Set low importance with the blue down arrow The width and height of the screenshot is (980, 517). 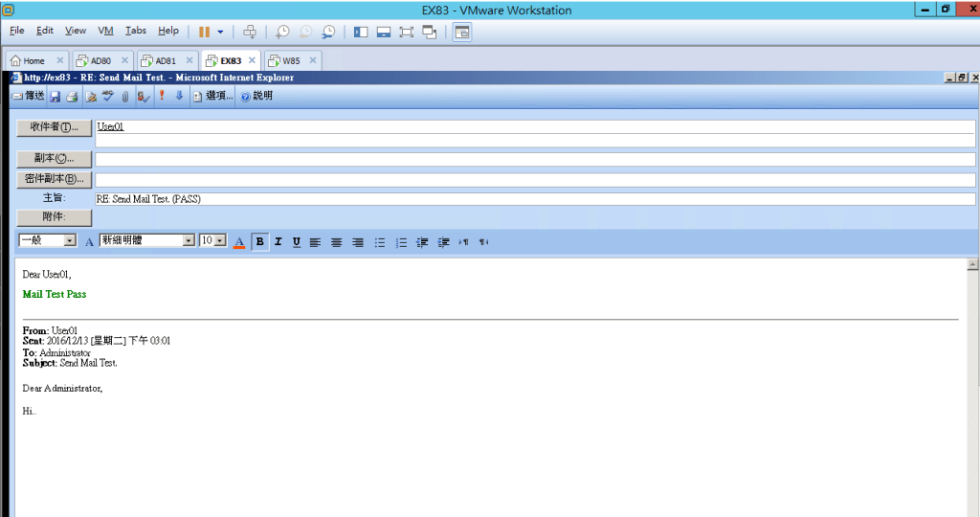pyautogui.click(x=179, y=96)
